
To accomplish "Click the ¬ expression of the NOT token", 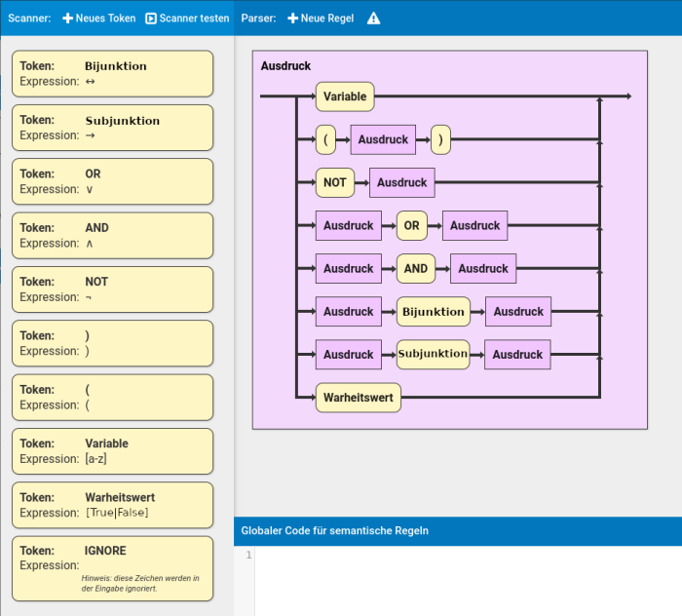I will 89,297.
